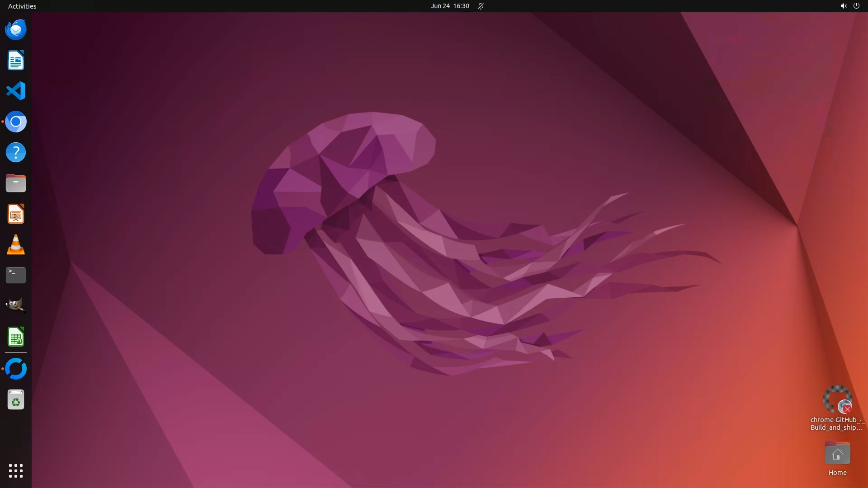Open LibreOffice Calc spreadsheet app

coord(16,337)
